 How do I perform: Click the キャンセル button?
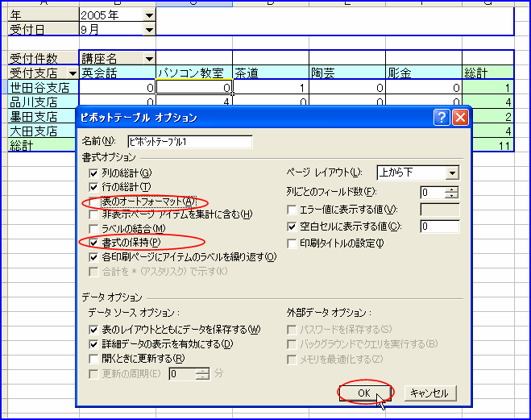pyautogui.click(x=430, y=393)
